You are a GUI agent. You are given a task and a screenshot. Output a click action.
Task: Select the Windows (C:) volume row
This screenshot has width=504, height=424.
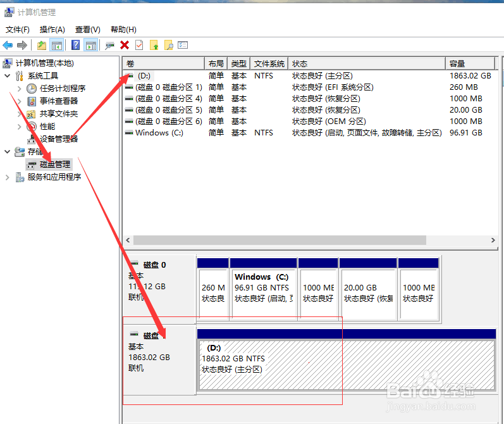[x=310, y=133]
